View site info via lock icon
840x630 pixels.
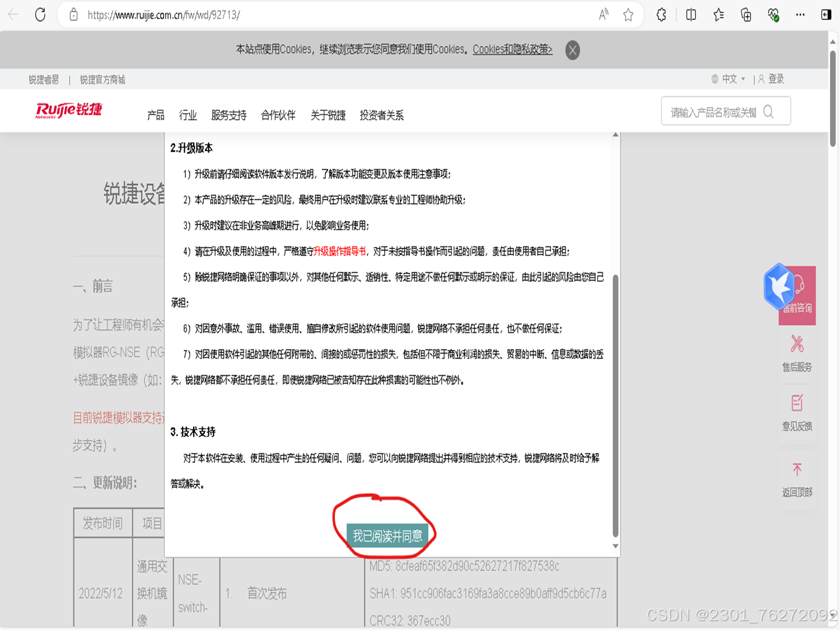(x=73, y=15)
